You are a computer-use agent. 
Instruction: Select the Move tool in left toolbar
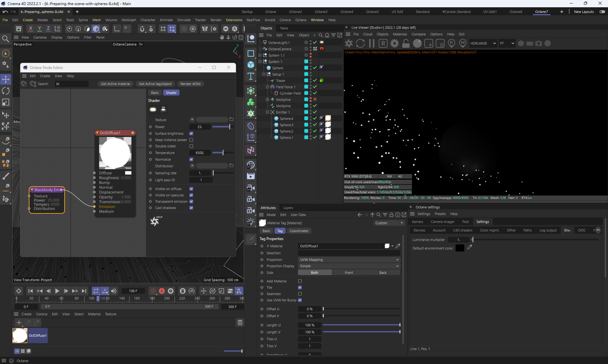coord(6,79)
